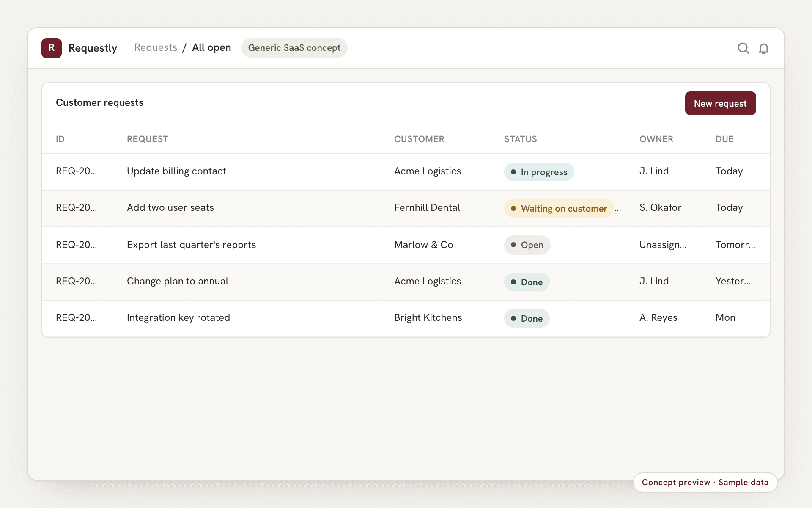The height and width of the screenshot is (508, 812).
Task: Open the Add two user seats request
Action: [170, 207]
